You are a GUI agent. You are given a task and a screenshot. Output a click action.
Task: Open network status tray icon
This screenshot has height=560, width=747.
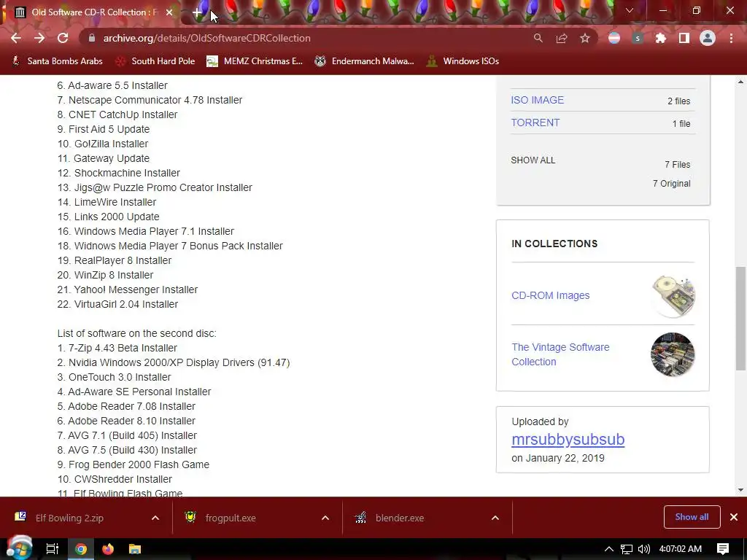point(627,549)
